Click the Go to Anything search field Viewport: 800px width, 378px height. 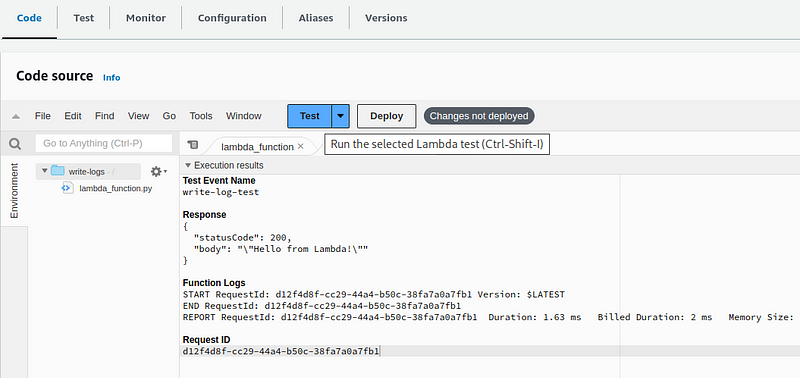104,144
